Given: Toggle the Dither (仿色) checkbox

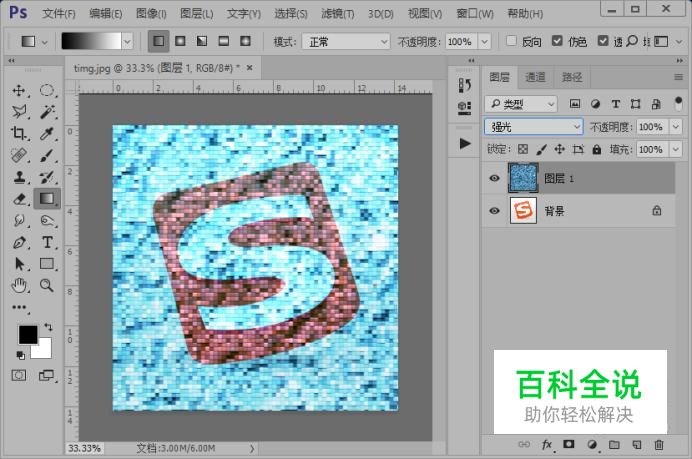Looking at the screenshot, I should pos(557,41).
